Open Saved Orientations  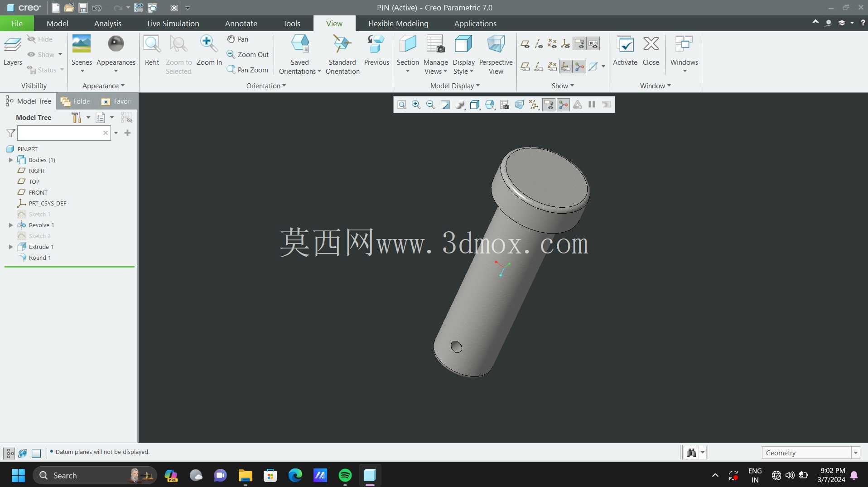pyautogui.click(x=299, y=55)
